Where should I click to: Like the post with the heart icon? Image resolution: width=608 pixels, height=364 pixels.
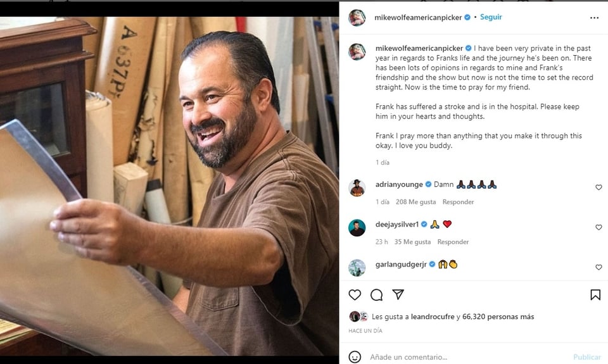point(355,294)
